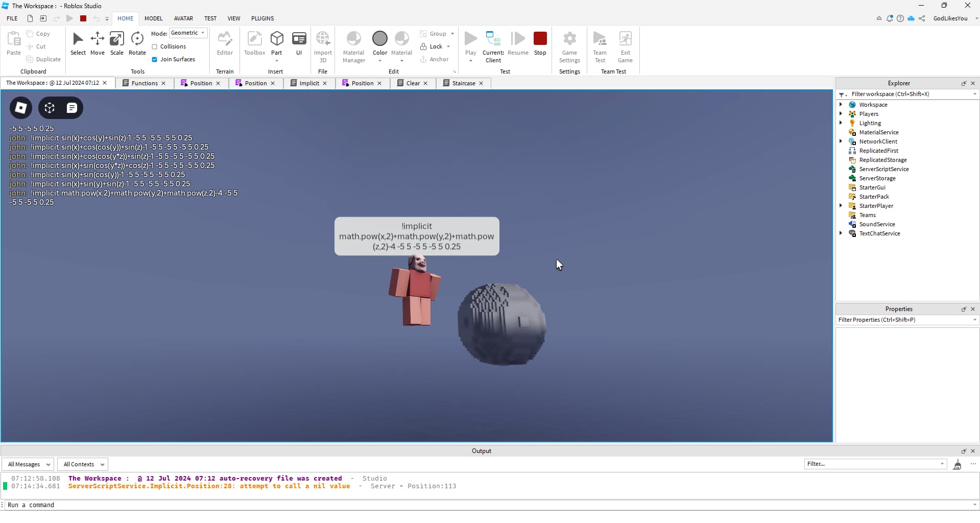
Task: Insert a new Part
Action: tap(277, 41)
